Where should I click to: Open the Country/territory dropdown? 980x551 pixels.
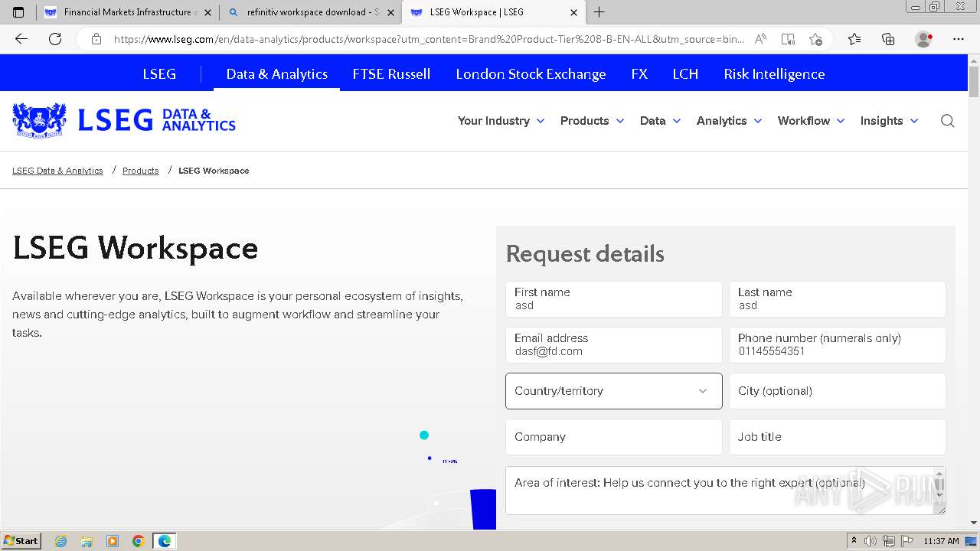(x=613, y=391)
